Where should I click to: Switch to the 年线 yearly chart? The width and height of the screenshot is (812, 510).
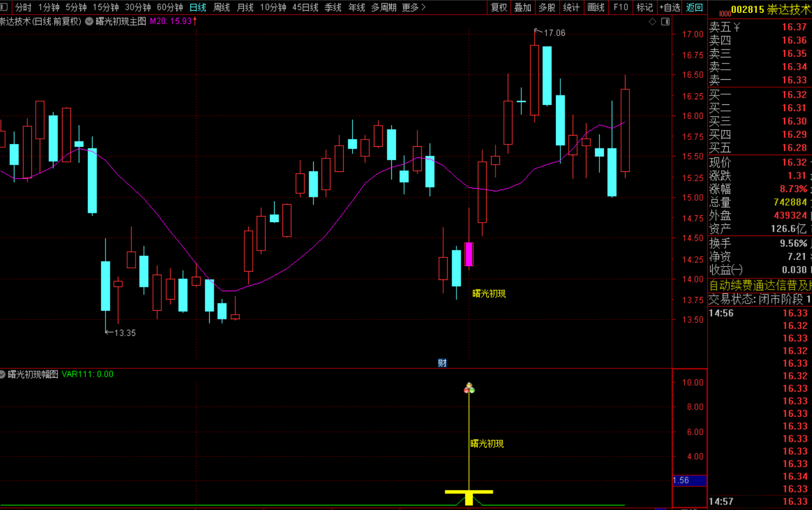(x=357, y=7)
